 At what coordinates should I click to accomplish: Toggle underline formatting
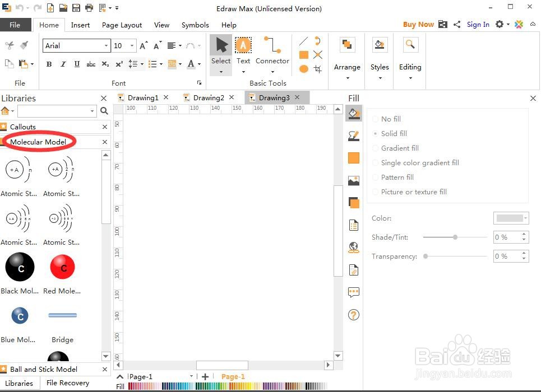[77, 64]
